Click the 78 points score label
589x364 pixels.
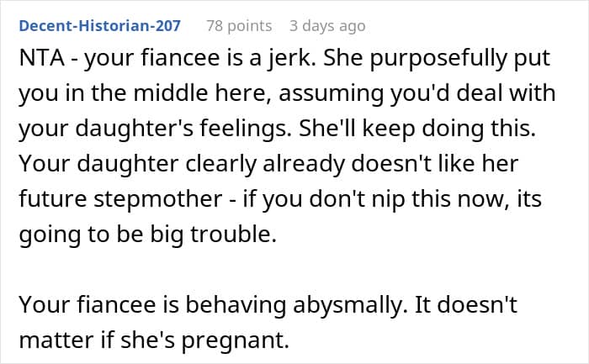click(x=239, y=26)
